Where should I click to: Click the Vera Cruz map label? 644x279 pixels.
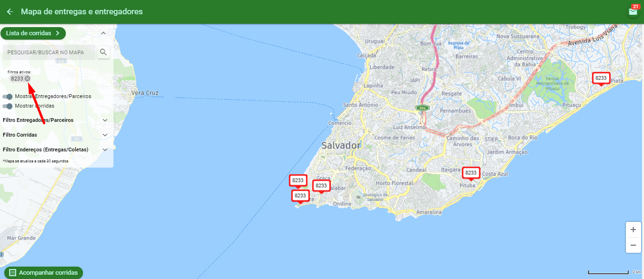tap(145, 93)
